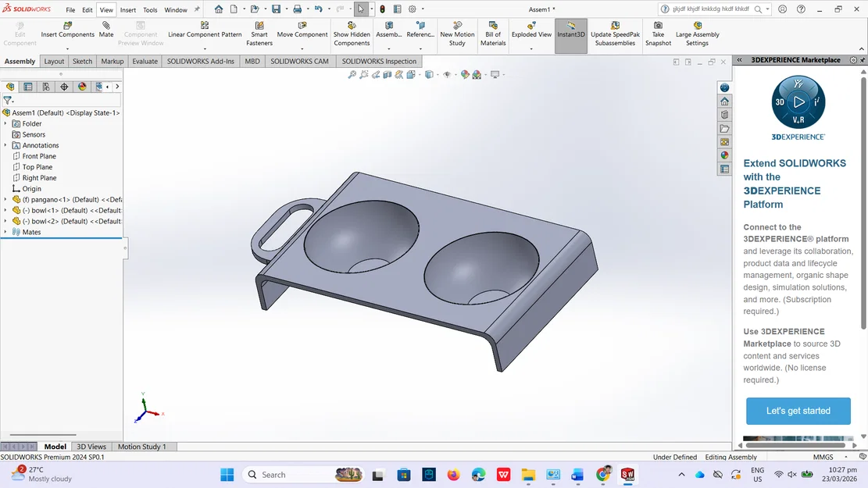Open the Tools menu
The height and width of the screenshot is (488, 868).
150,9
